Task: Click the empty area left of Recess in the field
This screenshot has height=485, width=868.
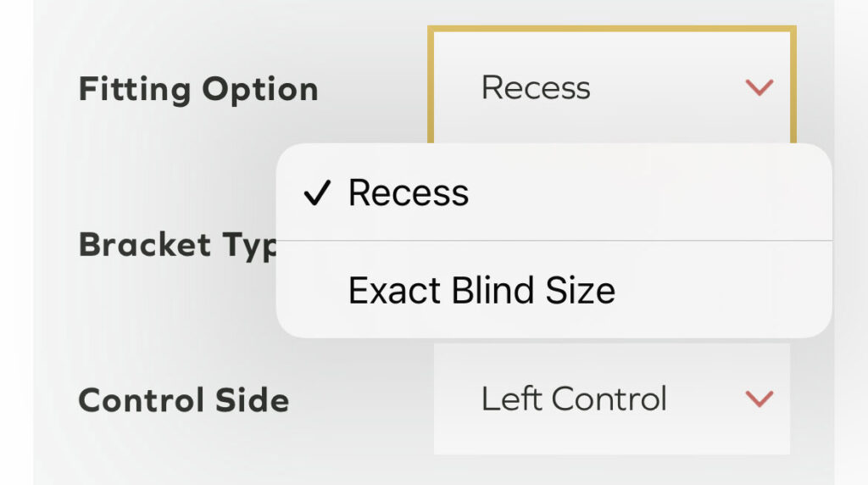Action: pyautogui.click(x=456, y=87)
